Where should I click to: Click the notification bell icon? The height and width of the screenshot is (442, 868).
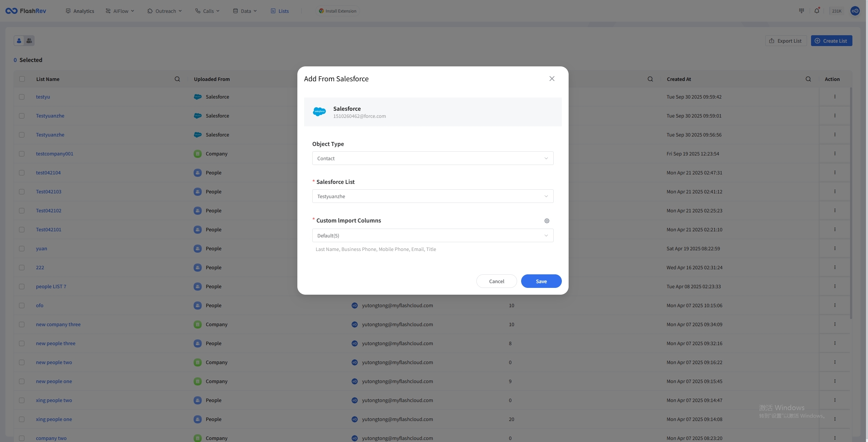816,11
